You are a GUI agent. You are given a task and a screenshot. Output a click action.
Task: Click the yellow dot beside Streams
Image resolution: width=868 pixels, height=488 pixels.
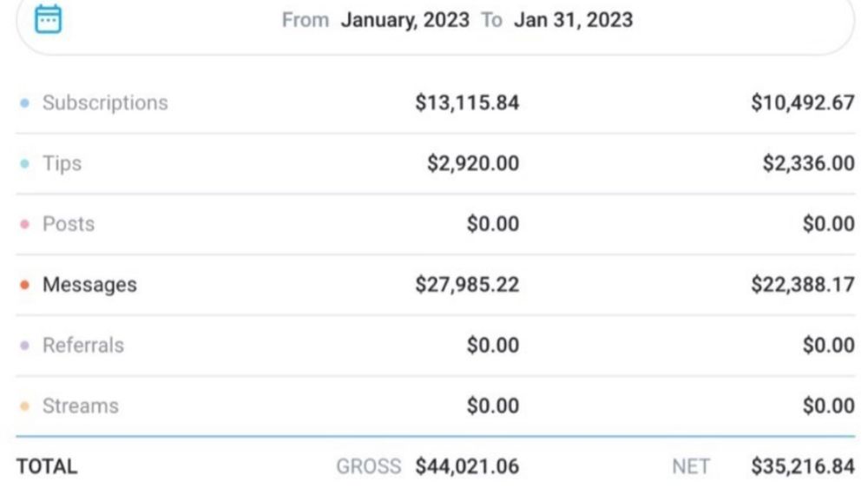[x=24, y=406]
